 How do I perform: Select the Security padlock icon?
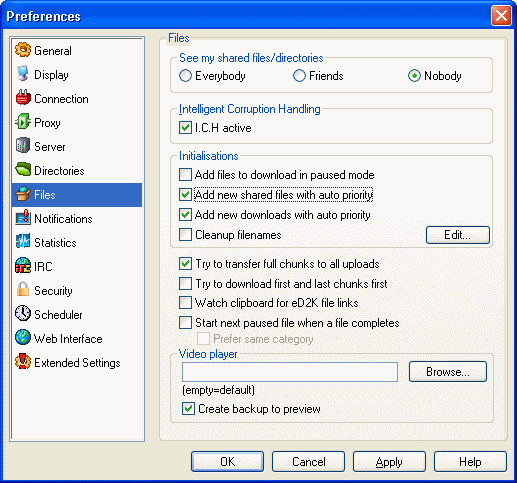pyautogui.click(x=23, y=290)
